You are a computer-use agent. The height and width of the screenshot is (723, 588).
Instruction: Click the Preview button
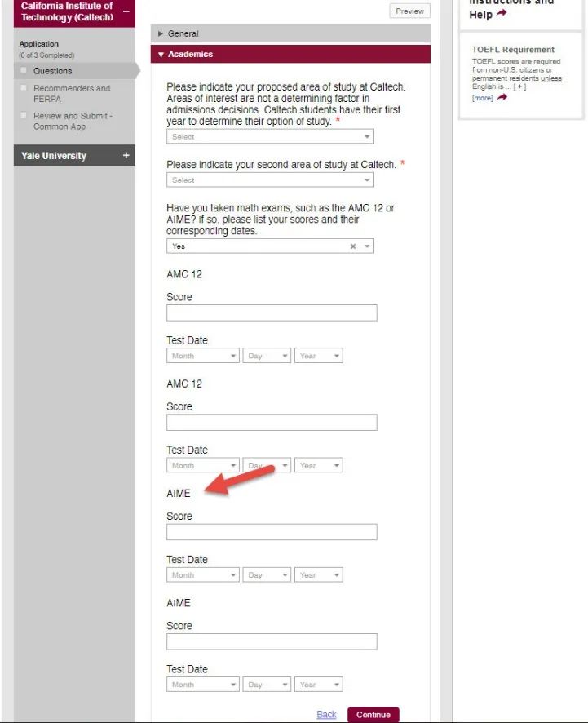409,11
